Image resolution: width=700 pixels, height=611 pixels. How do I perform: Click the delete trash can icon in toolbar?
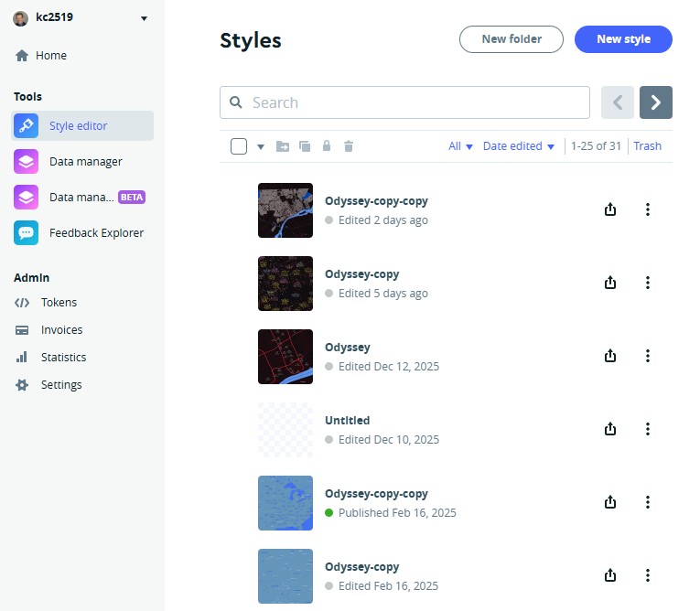click(x=349, y=146)
